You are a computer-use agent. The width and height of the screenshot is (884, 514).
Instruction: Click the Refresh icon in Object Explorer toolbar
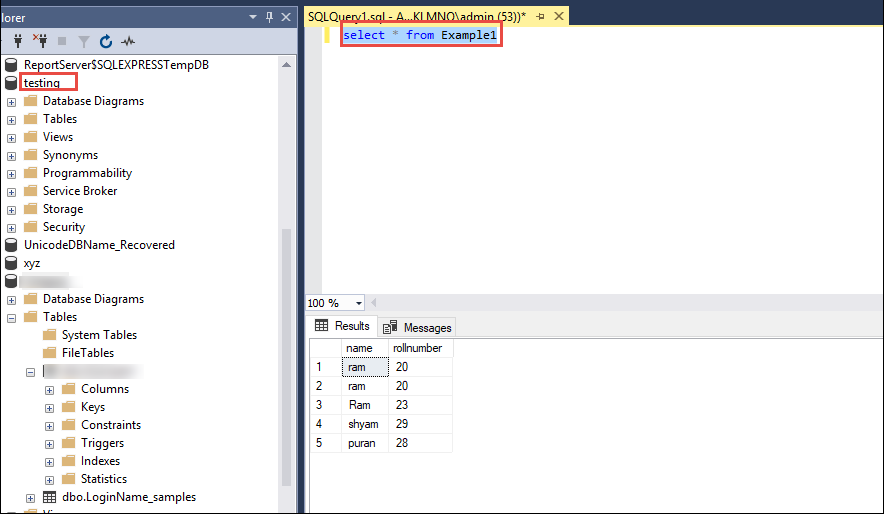[105, 41]
